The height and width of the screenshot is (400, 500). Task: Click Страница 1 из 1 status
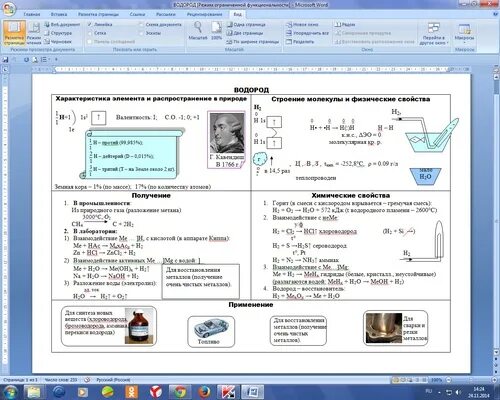pos(20,380)
